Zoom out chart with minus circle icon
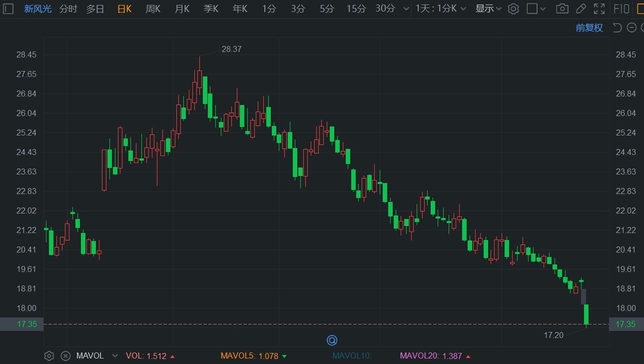Image resolution: width=644 pixels, height=364 pixels. point(632,28)
